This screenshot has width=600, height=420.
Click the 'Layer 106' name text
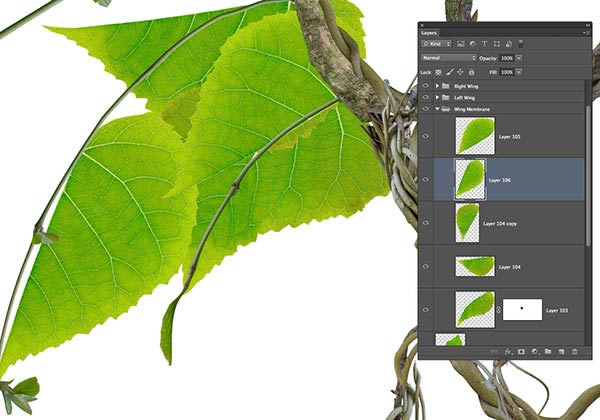point(500,180)
